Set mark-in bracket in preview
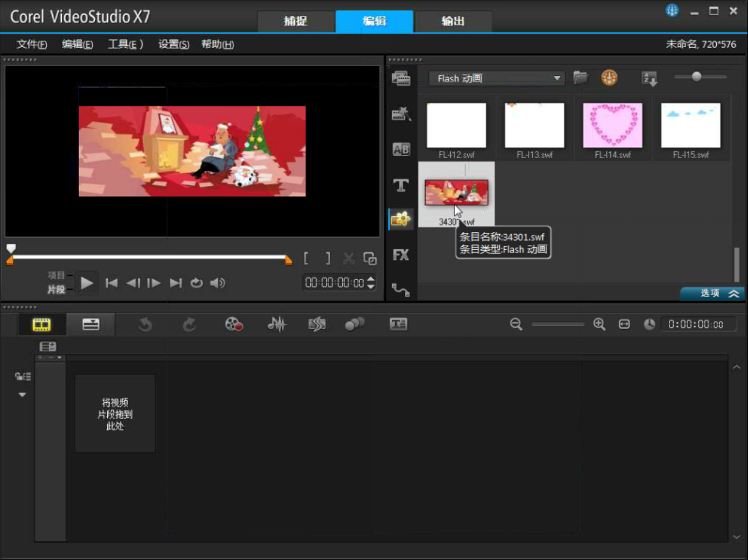 (x=306, y=259)
